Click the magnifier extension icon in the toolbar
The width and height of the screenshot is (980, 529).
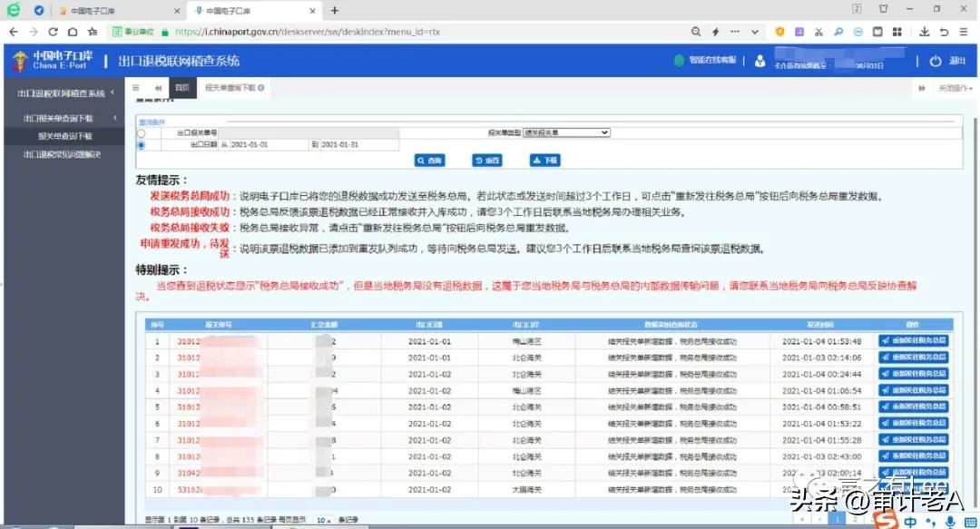[x=838, y=31]
